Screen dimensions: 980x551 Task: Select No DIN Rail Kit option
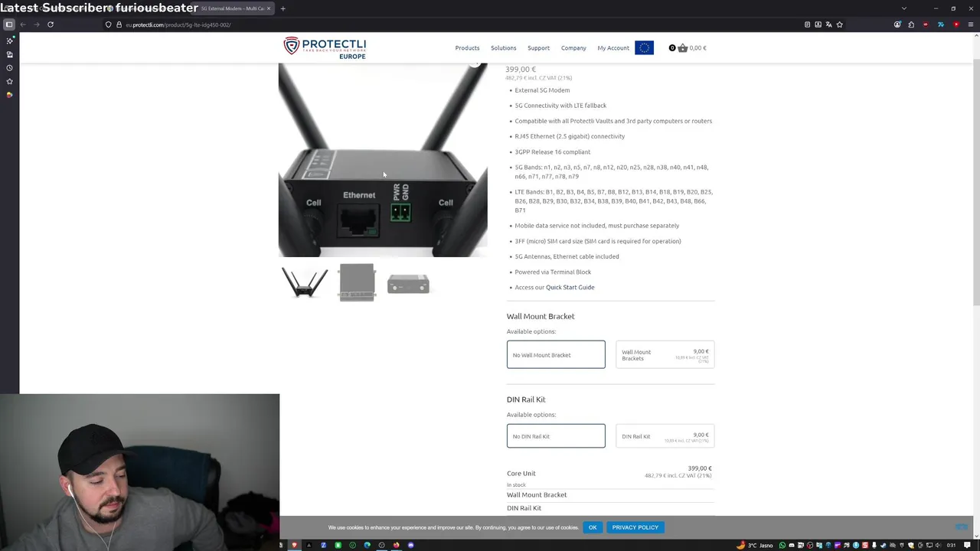(556, 436)
